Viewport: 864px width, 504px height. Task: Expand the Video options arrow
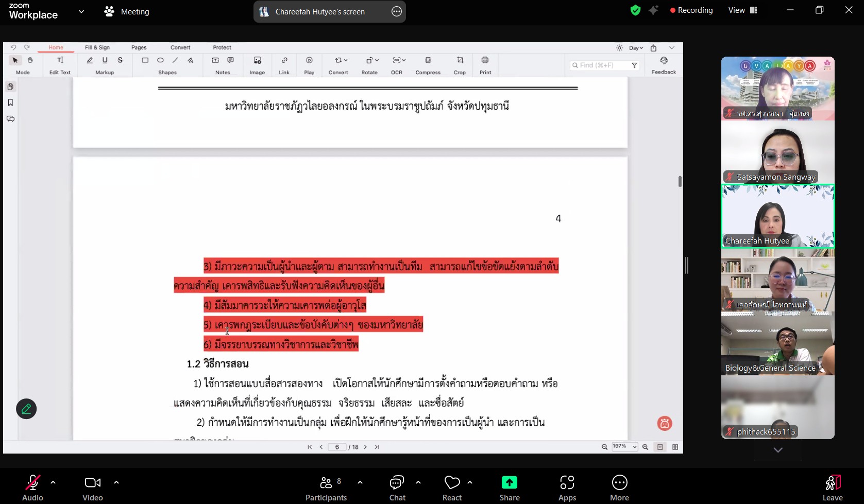click(116, 482)
